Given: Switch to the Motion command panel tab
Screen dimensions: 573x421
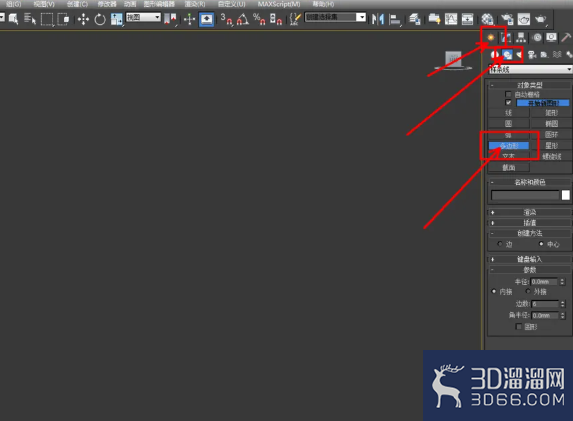Looking at the screenshot, I should click(537, 37).
